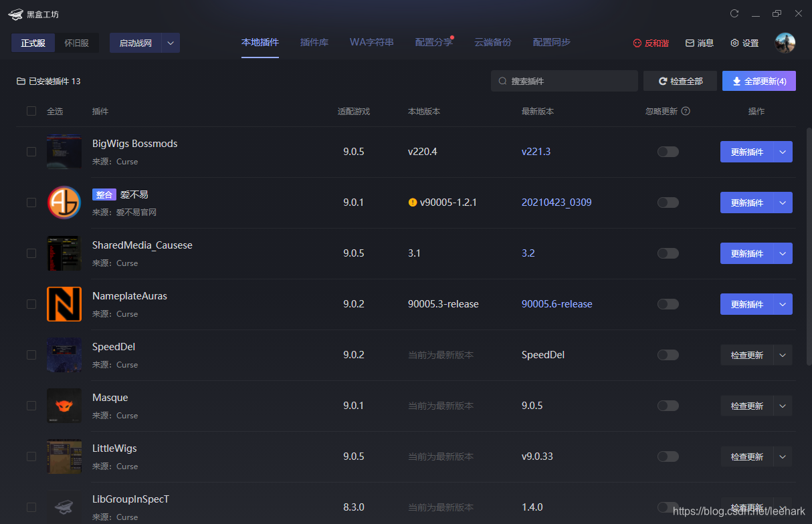Check the BigWigs Bossmods row checkbox

tap(31, 152)
